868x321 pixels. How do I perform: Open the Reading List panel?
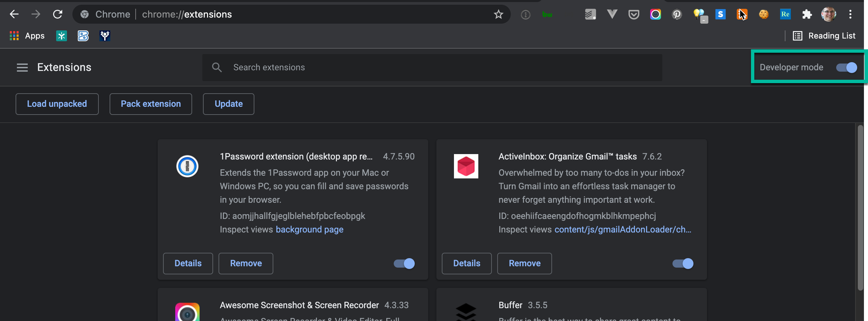(x=824, y=36)
